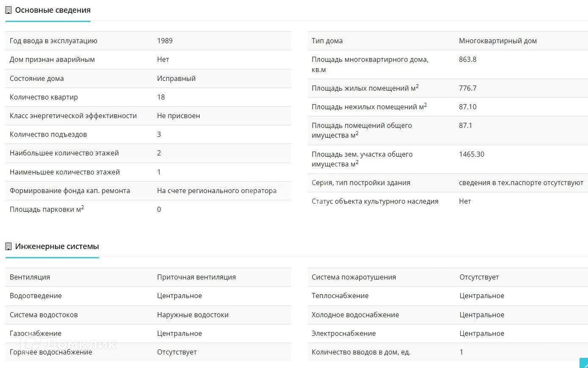
Task: Select the Статус объекта культурного наследия label
Action: 375,202
